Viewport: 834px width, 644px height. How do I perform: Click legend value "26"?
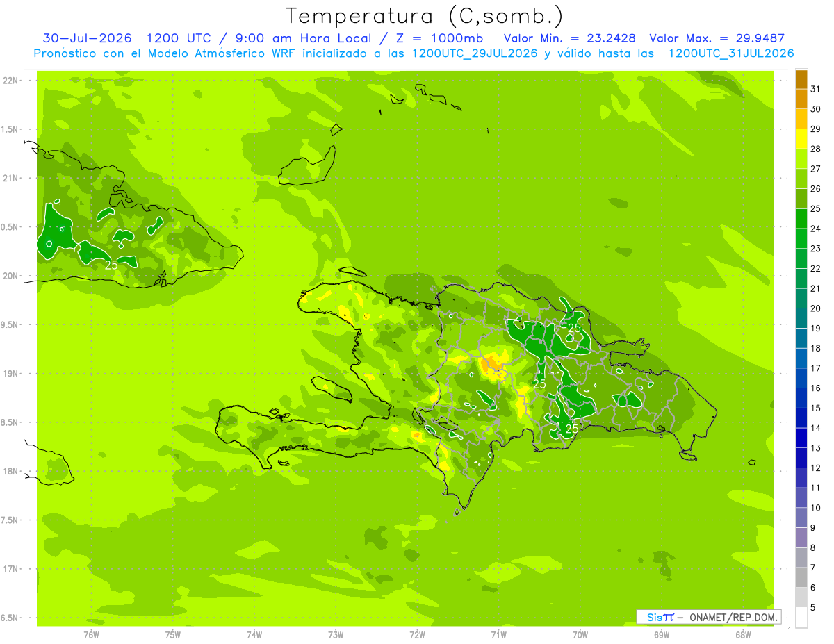click(815, 189)
